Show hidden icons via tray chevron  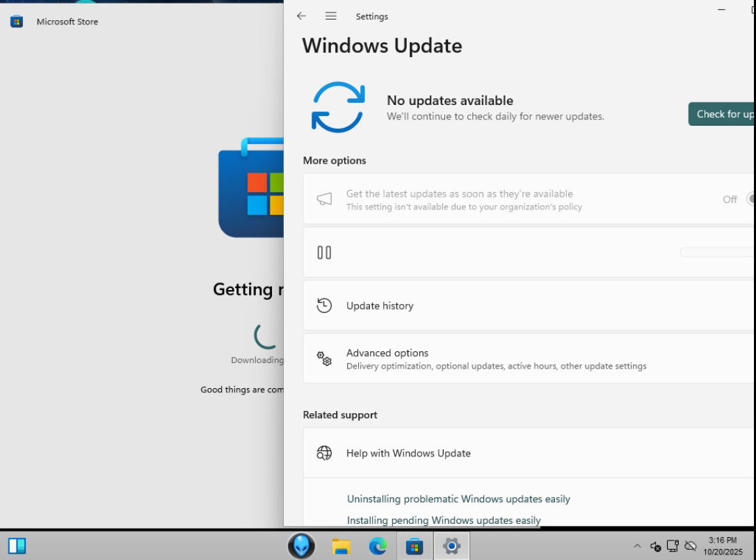tap(637, 546)
